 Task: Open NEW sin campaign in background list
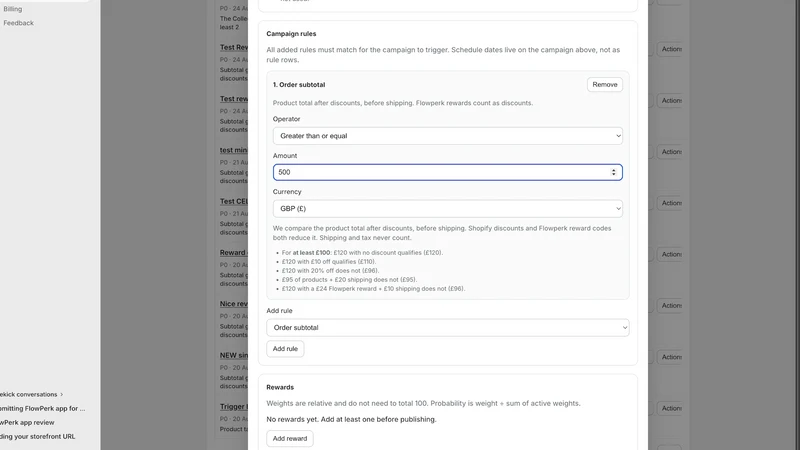click(x=234, y=355)
